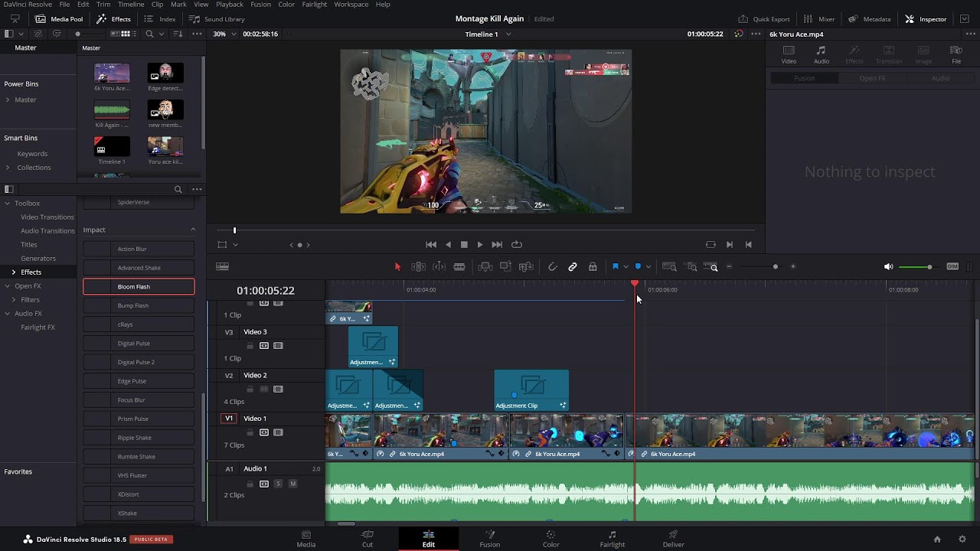Play the timeline forward

(x=480, y=245)
